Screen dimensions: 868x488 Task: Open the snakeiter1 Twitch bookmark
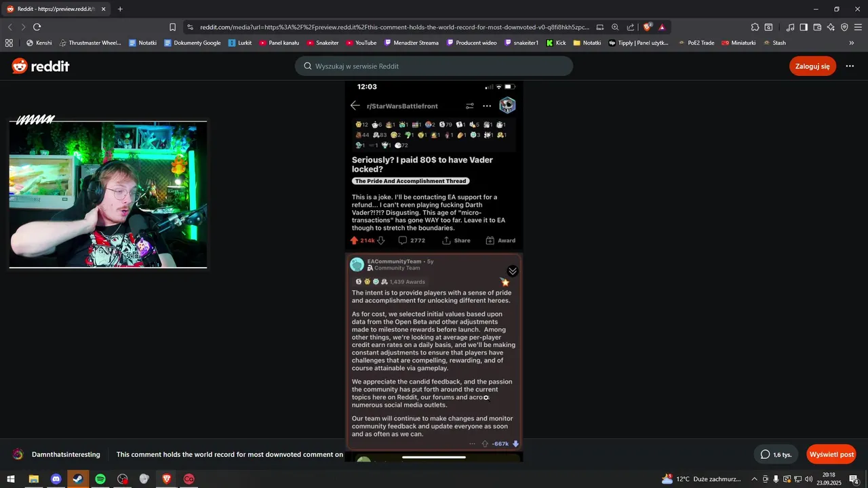[x=521, y=43]
